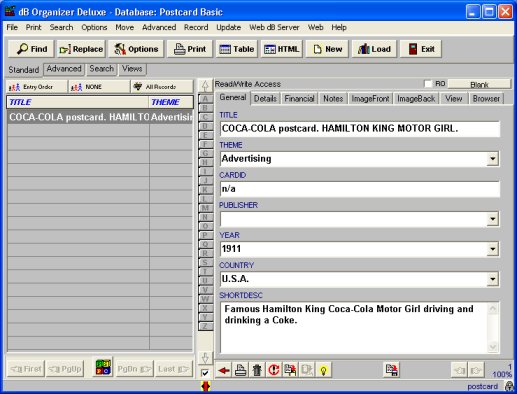Click the Blank button

click(x=479, y=84)
